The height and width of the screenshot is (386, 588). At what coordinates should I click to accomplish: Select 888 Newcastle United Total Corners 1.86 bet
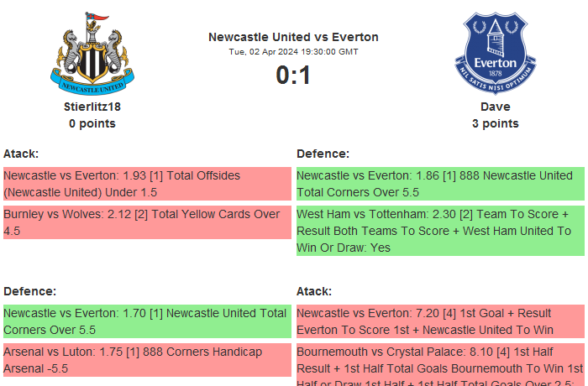pos(440,184)
